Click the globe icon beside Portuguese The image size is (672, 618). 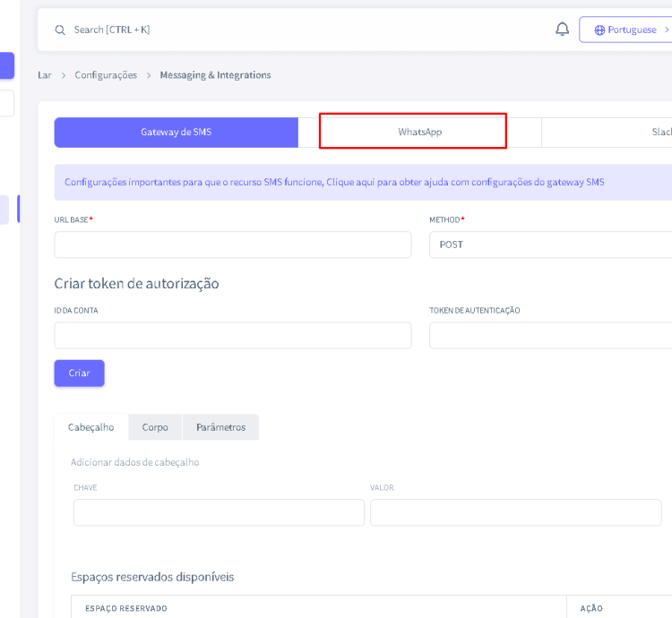599,30
